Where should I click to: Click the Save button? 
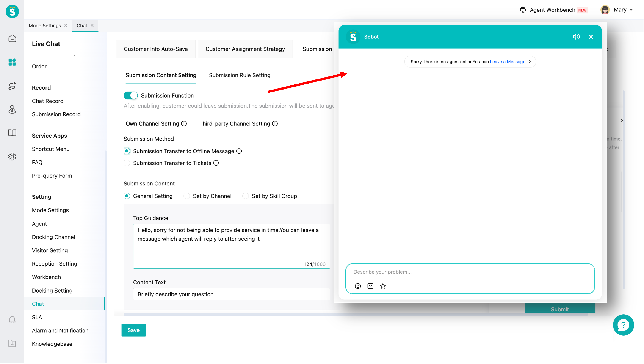[133, 330]
